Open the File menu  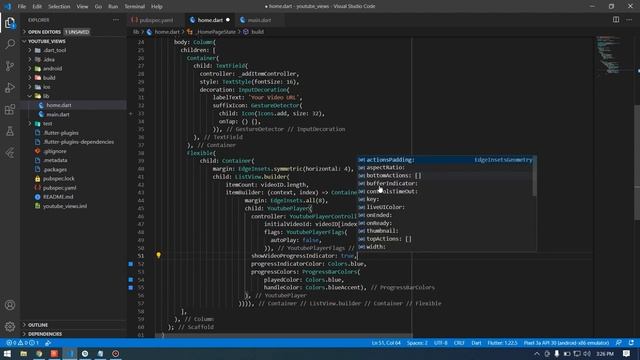tap(22, 7)
